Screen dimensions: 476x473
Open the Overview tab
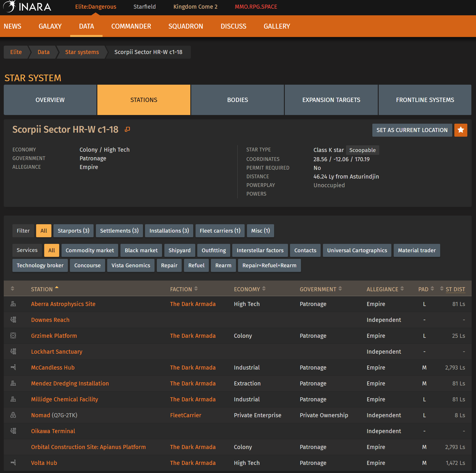click(50, 100)
